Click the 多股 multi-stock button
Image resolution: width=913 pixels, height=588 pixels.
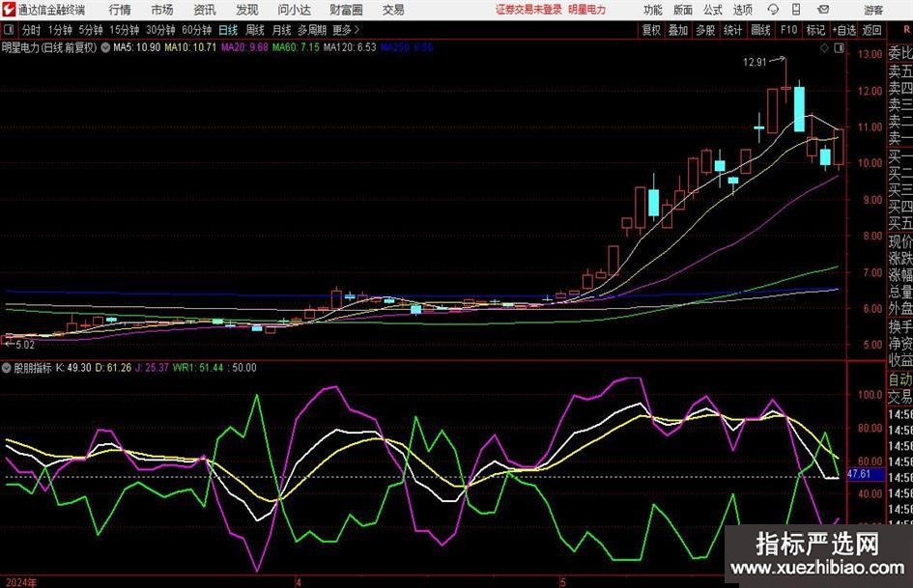705,30
